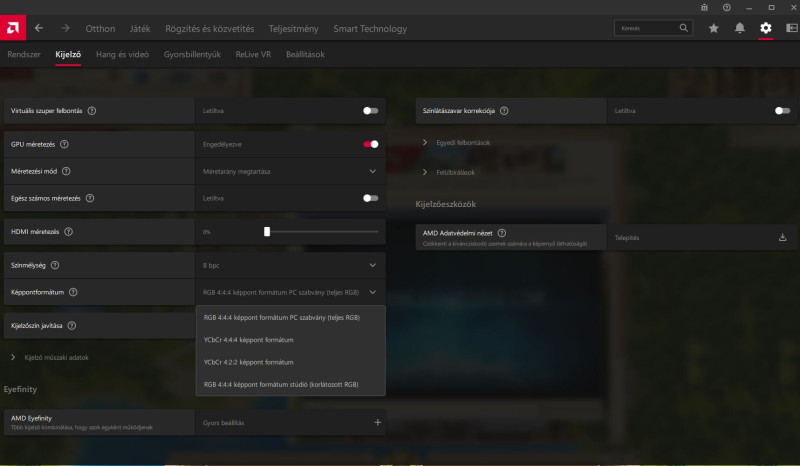The image size is (800, 466).
Task: Show help for AMD Adatvédelmi nézet
Action: [x=502, y=233]
